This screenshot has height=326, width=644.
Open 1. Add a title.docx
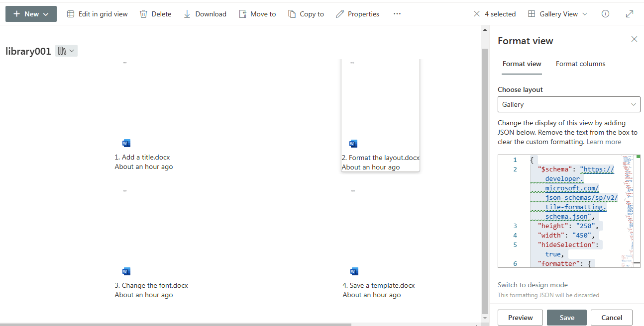(x=142, y=157)
